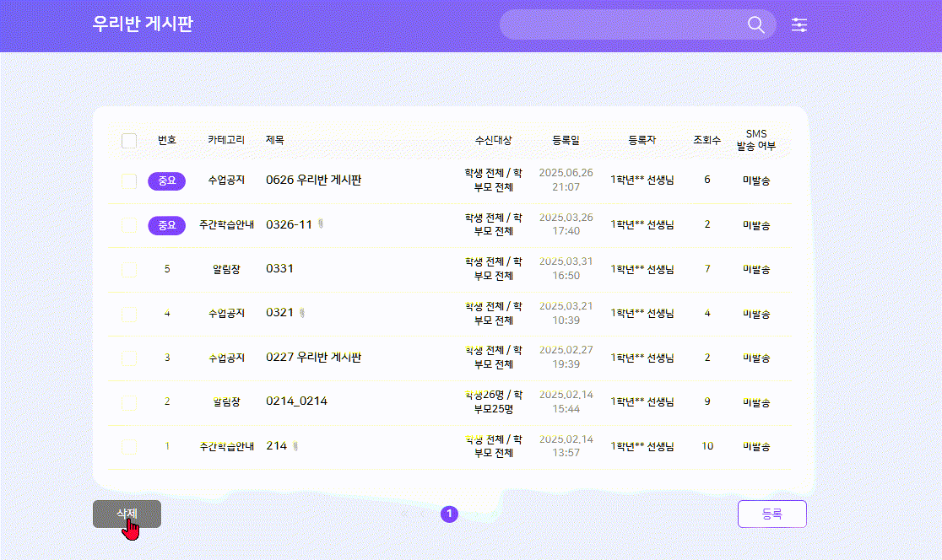Open the post titled 0214_0214
This screenshot has height=560, width=942.
[x=296, y=401]
